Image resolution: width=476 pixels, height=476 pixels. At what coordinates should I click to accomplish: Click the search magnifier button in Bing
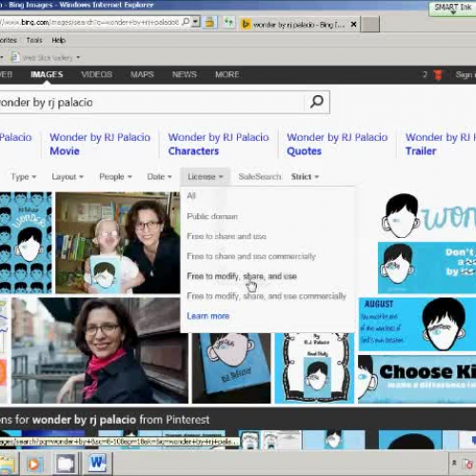pyautogui.click(x=316, y=102)
